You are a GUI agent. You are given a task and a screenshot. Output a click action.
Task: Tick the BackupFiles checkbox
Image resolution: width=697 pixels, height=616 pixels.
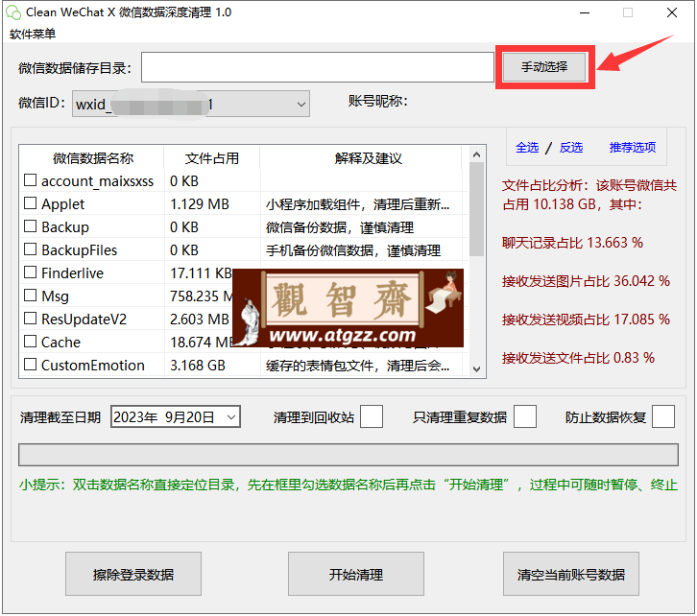tap(30, 249)
